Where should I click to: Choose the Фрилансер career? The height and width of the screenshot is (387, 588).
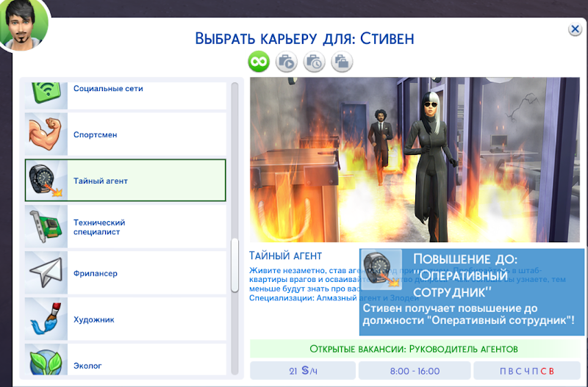(126, 272)
